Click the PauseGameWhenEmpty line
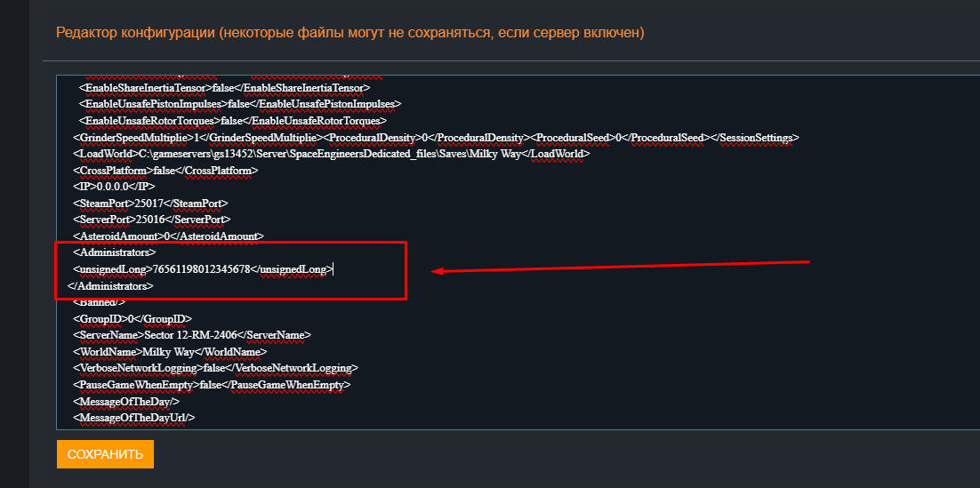The width and height of the screenshot is (980, 488). [211, 385]
